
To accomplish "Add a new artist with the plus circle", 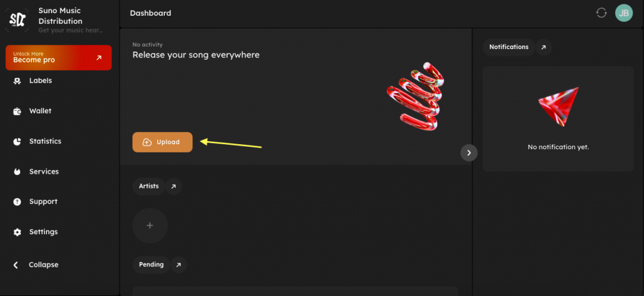I will 150,225.
